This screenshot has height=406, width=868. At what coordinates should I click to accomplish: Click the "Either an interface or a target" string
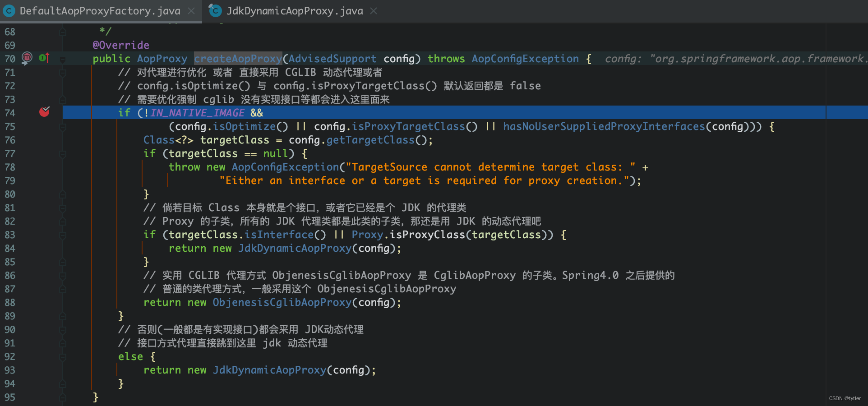(x=425, y=180)
